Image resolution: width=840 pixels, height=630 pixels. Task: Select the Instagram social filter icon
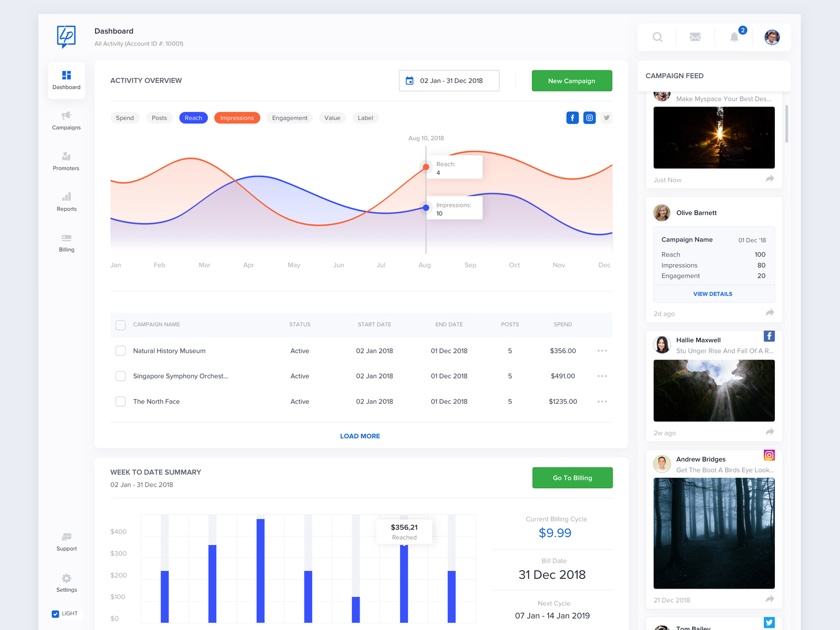589,118
